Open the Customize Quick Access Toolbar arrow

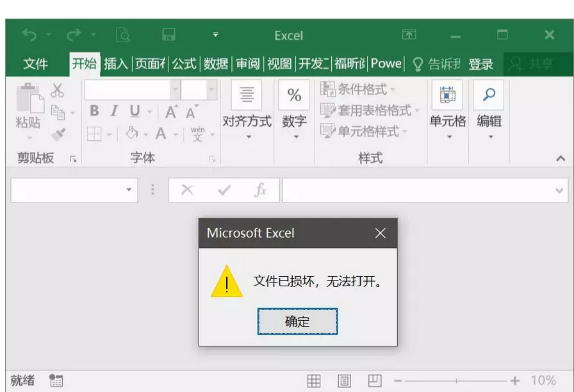tap(216, 35)
